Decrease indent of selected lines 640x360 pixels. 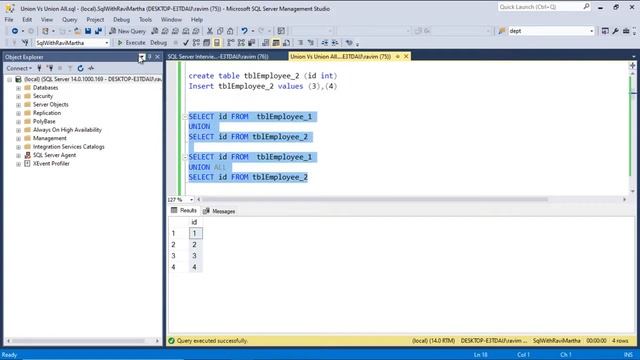coord(324,42)
